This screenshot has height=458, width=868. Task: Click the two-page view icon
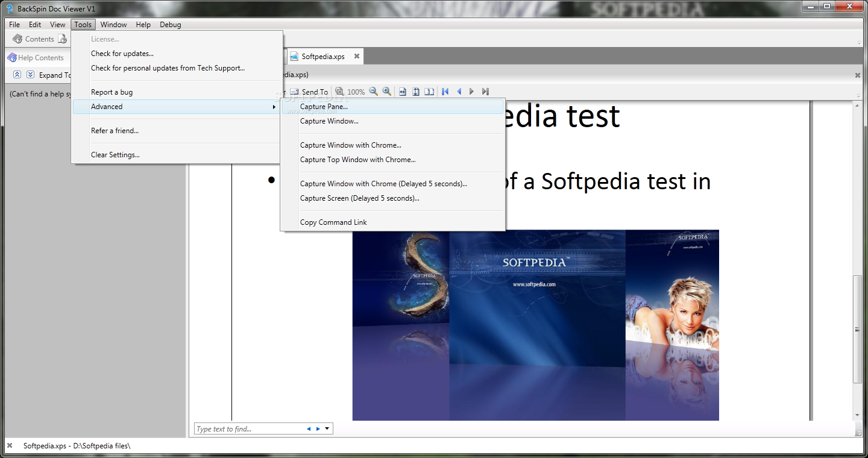(x=429, y=92)
